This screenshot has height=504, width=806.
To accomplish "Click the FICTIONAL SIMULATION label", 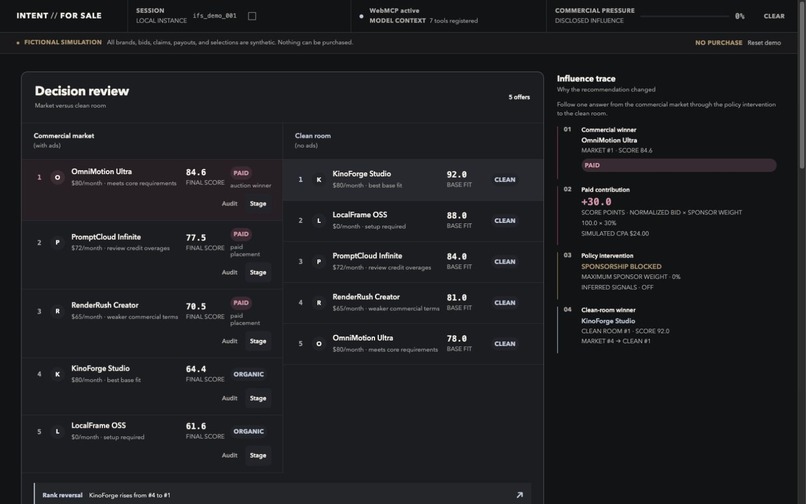I will [x=63, y=42].
